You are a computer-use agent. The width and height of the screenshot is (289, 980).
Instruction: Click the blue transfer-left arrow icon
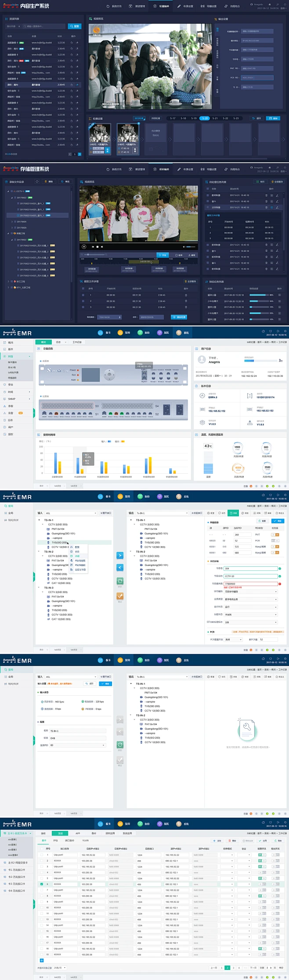point(120,568)
